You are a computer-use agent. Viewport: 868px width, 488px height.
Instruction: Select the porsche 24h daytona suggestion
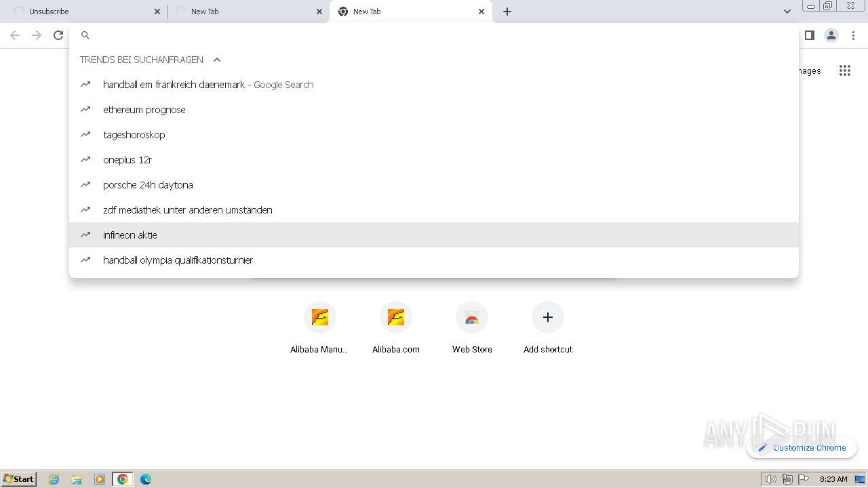coord(434,185)
